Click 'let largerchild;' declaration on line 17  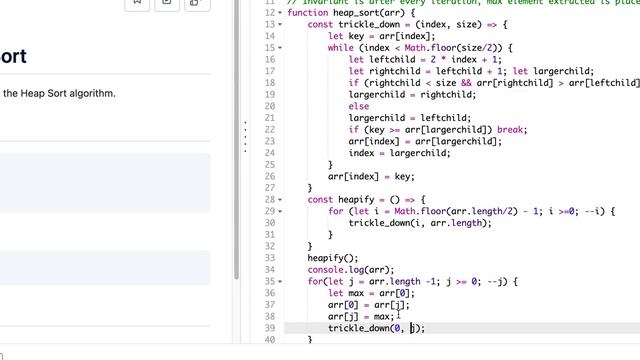click(553, 71)
